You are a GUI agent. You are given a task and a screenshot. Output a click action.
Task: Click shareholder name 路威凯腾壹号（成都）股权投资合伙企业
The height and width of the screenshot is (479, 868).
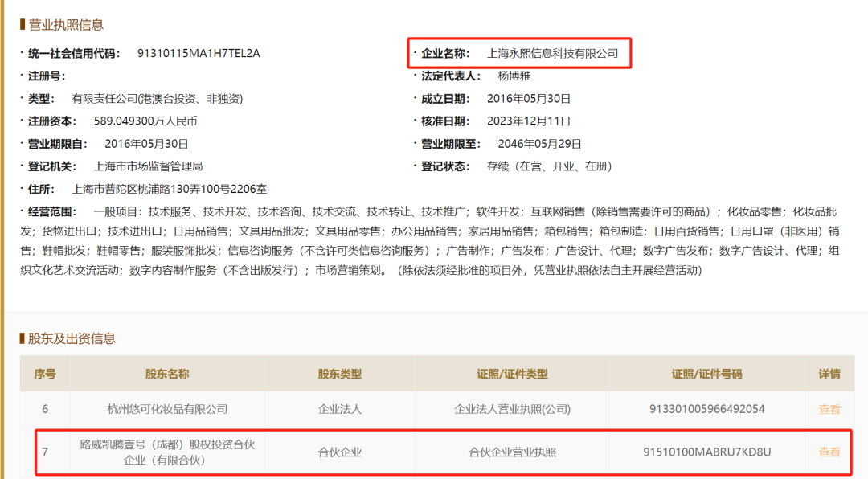click(x=167, y=452)
